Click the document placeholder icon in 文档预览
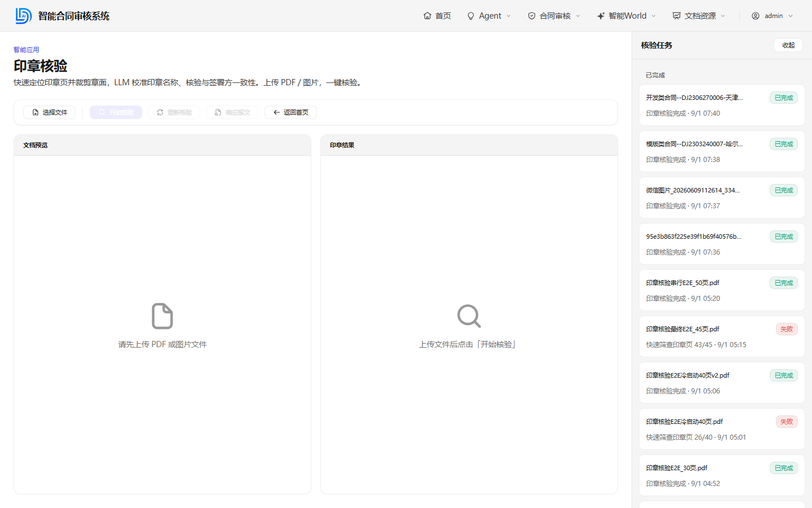The width and height of the screenshot is (812, 508). click(162, 316)
